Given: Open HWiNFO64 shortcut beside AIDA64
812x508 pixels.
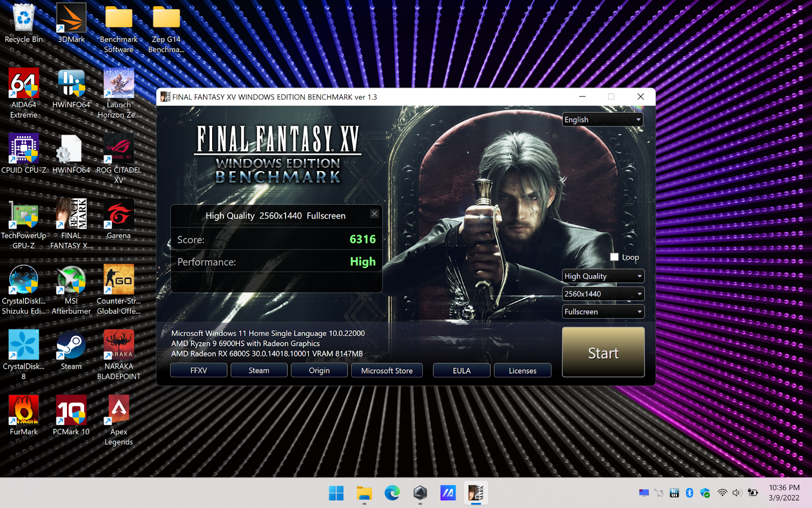Looking at the screenshot, I should 71,89.
